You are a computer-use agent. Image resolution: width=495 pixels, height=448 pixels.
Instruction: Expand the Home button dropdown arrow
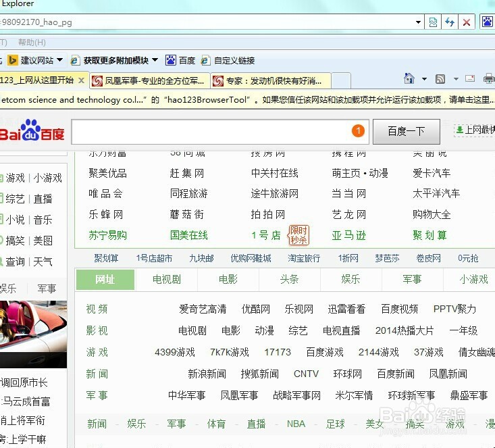(424, 79)
